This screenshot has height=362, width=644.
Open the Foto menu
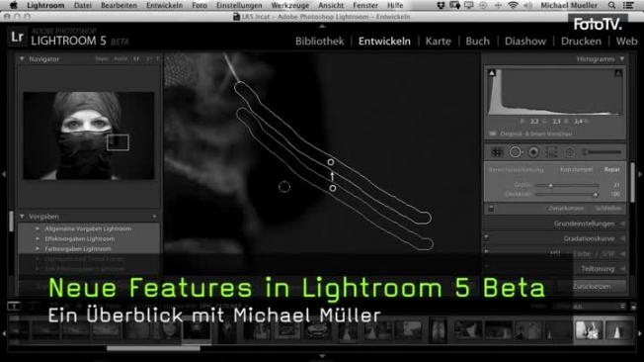tap(200, 5)
